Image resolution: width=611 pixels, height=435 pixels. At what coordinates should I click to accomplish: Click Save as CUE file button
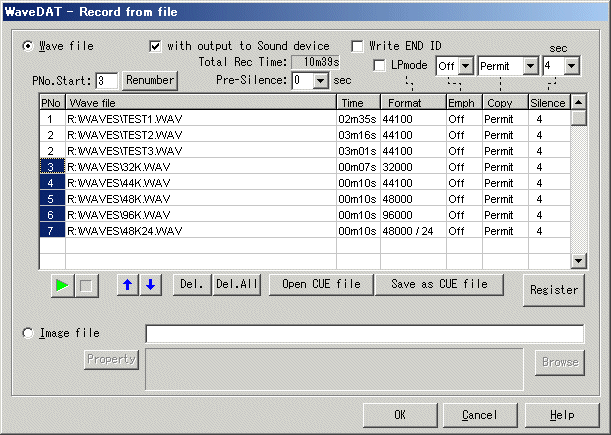(x=439, y=285)
